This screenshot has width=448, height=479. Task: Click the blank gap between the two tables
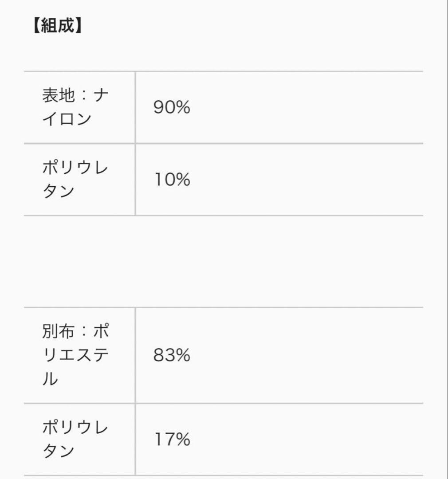[224, 262]
